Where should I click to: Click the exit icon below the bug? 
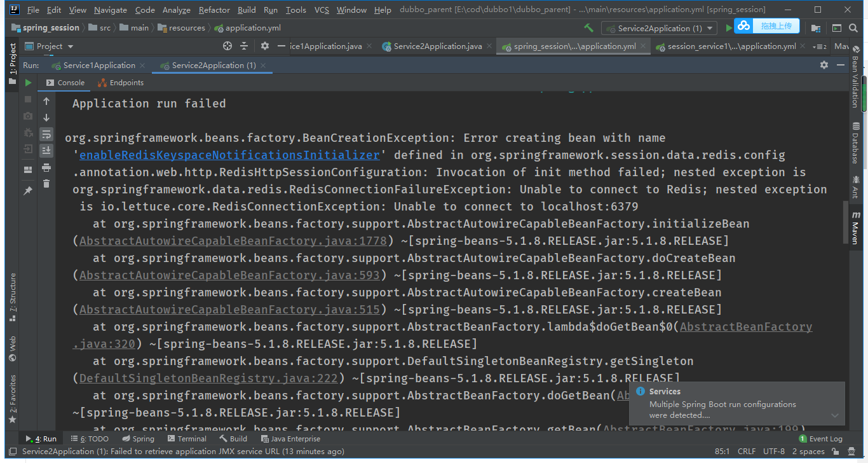pyautogui.click(x=28, y=149)
